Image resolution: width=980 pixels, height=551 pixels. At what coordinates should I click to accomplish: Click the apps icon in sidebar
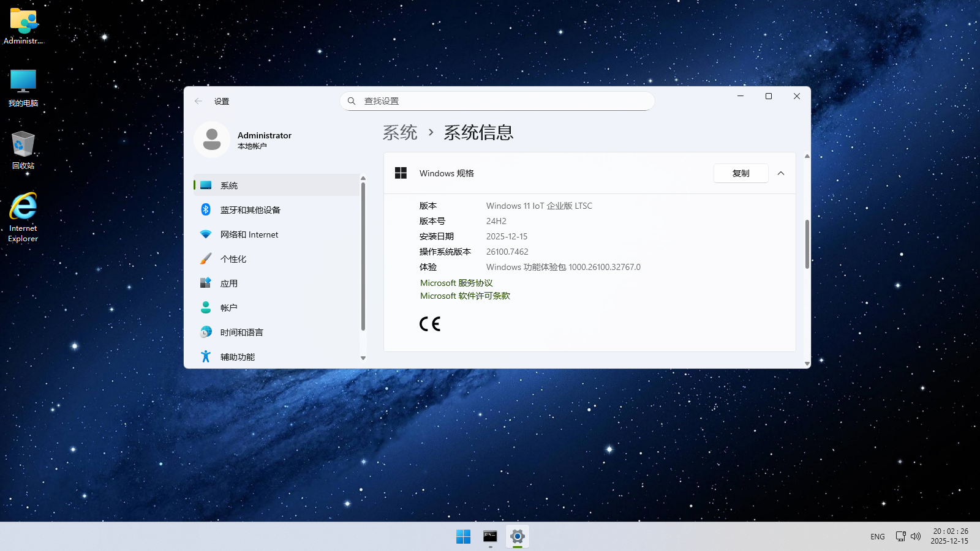click(x=206, y=283)
